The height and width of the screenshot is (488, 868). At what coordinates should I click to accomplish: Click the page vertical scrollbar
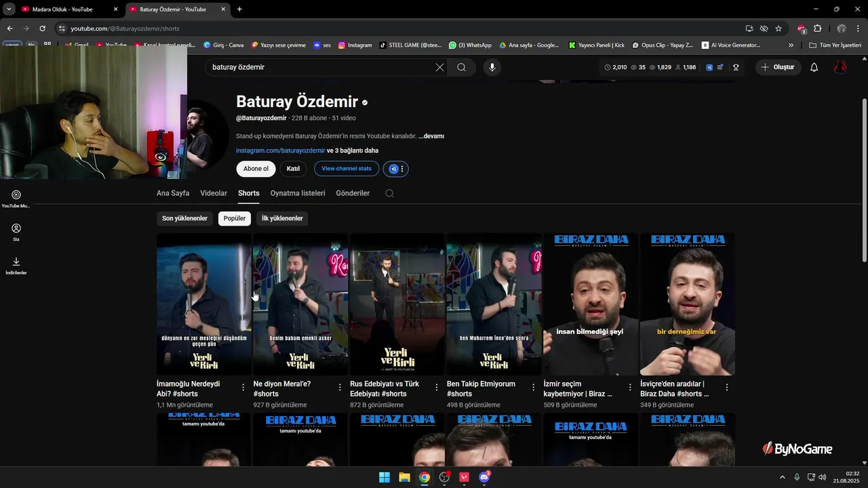(864, 180)
